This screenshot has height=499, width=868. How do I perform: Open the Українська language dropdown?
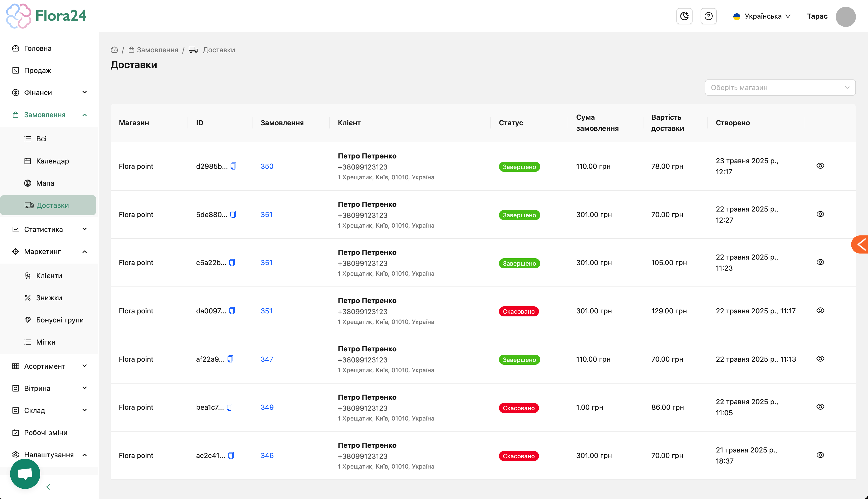tap(762, 16)
